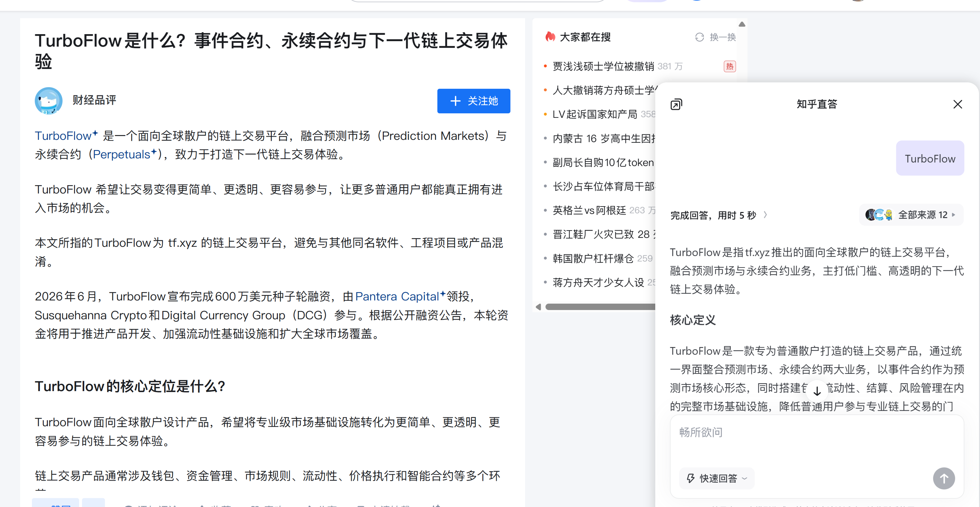Click the scroll-up arrow of trending panel
Viewport: 980px width, 507px height.
click(x=742, y=24)
